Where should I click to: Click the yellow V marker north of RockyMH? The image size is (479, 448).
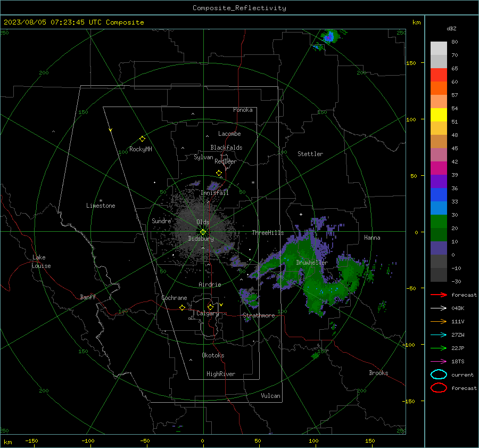click(x=111, y=130)
